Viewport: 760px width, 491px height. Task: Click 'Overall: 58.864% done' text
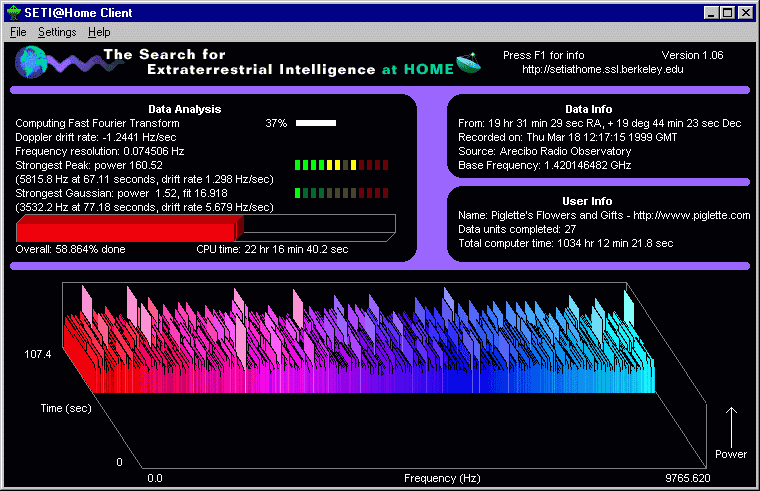70,249
